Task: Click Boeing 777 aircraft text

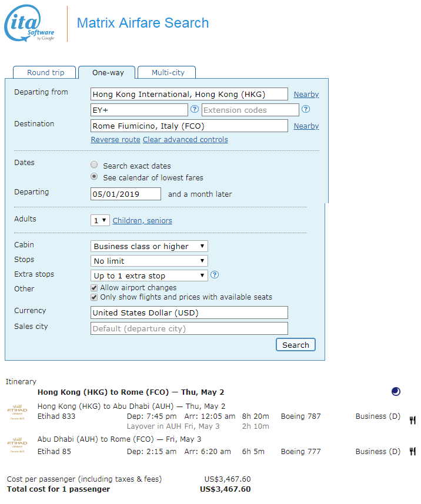Action: [x=300, y=451]
